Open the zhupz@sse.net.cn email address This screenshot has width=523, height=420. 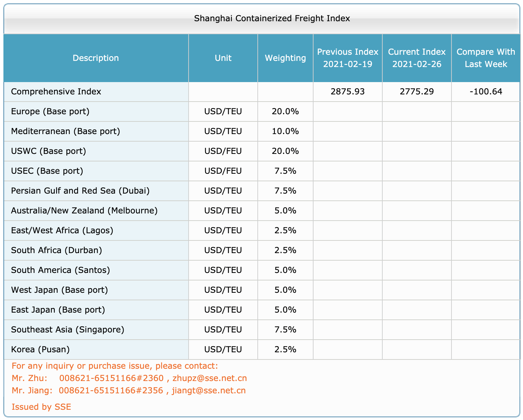pyautogui.click(x=209, y=378)
